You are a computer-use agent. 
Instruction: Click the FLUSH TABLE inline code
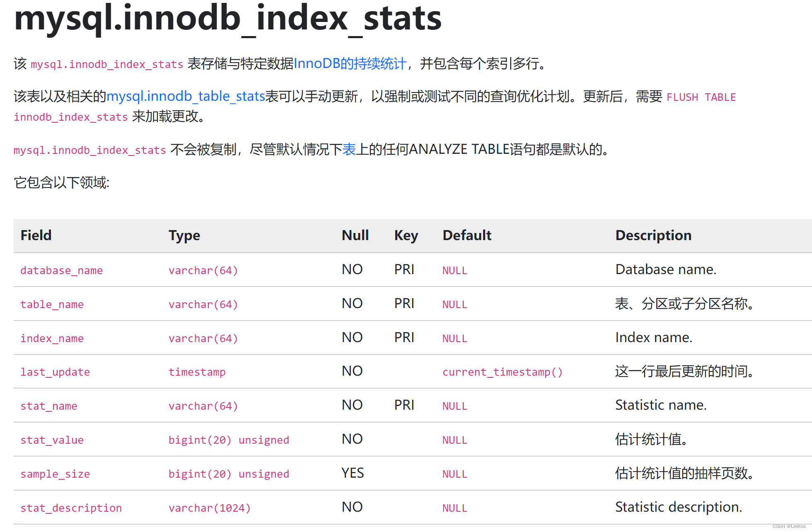pos(701,97)
